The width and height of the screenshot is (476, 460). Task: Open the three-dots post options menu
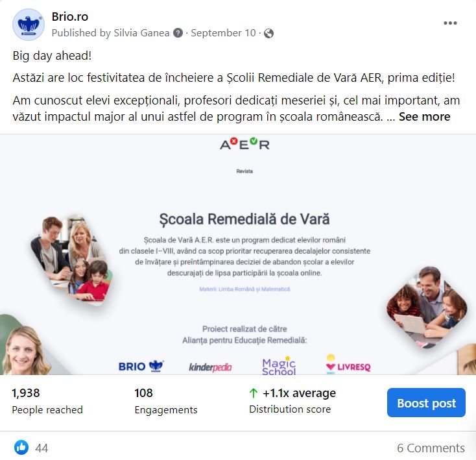450,23
